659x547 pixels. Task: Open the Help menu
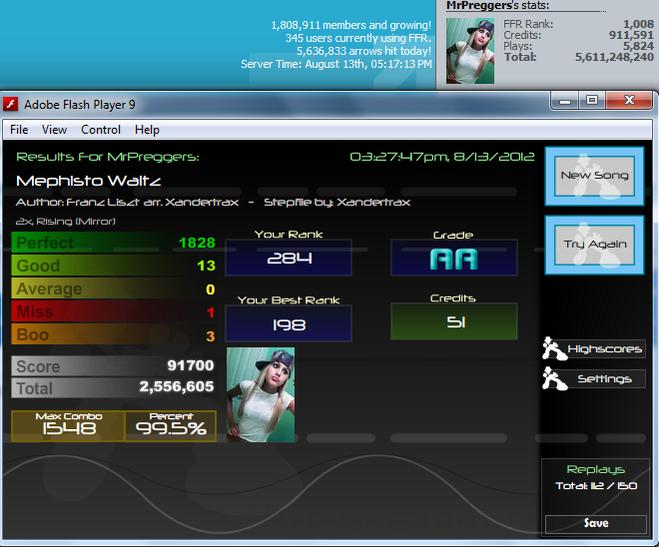(147, 130)
